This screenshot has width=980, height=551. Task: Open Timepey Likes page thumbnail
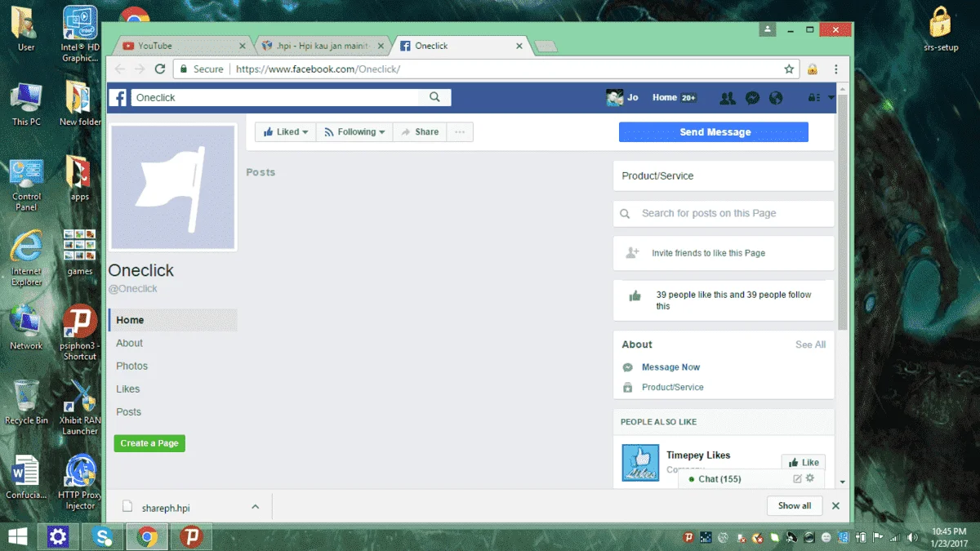click(x=640, y=462)
